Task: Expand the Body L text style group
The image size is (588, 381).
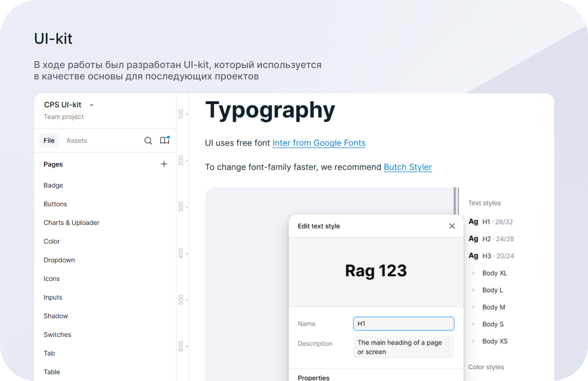Action: pos(473,290)
